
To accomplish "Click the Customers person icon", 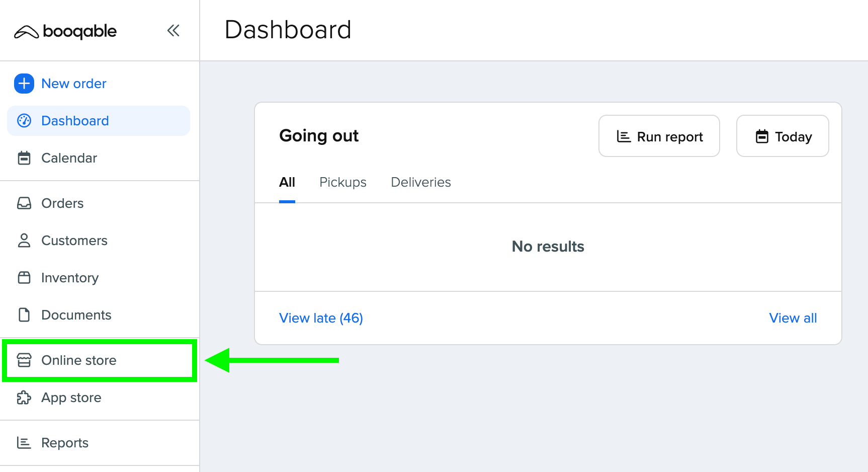I will (x=24, y=241).
